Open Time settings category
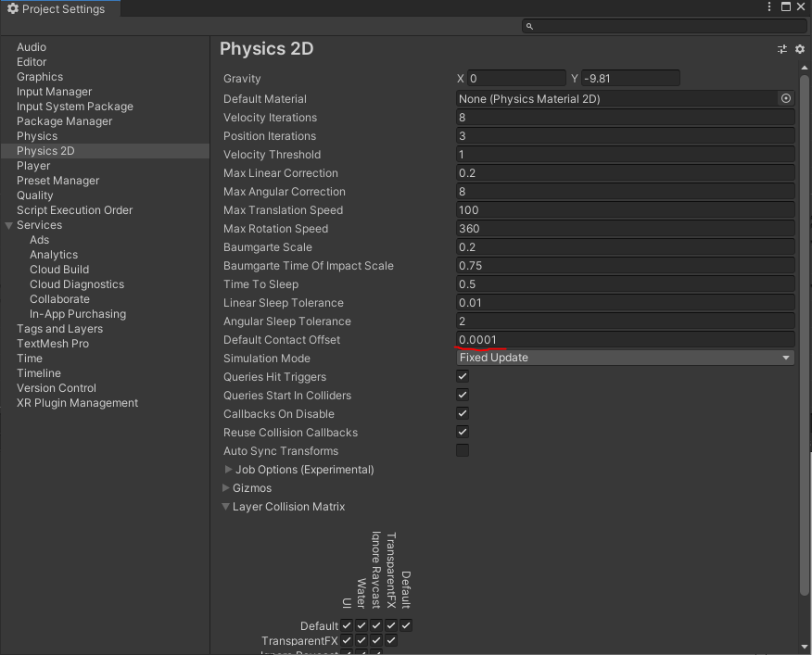 (30, 359)
